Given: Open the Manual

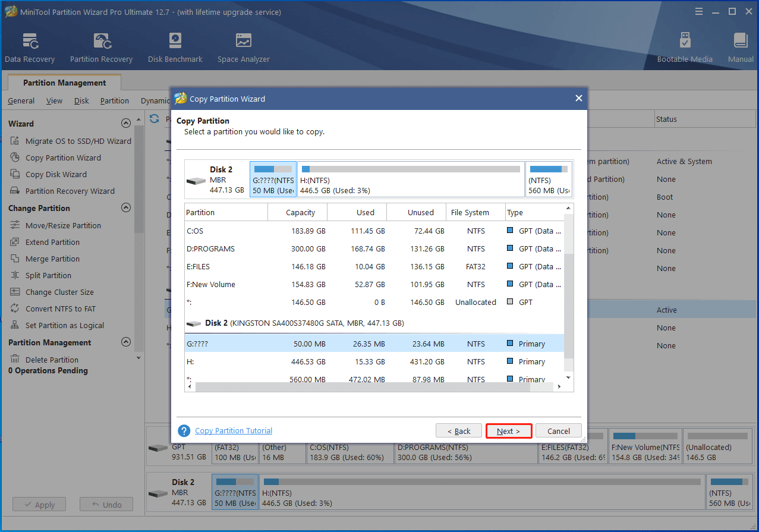Looking at the screenshot, I should click(741, 48).
